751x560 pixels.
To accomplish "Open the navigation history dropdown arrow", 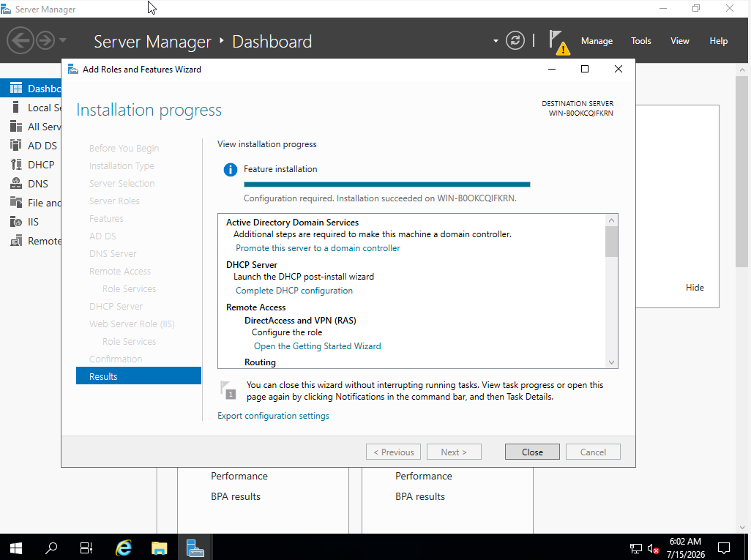I will (x=63, y=40).
